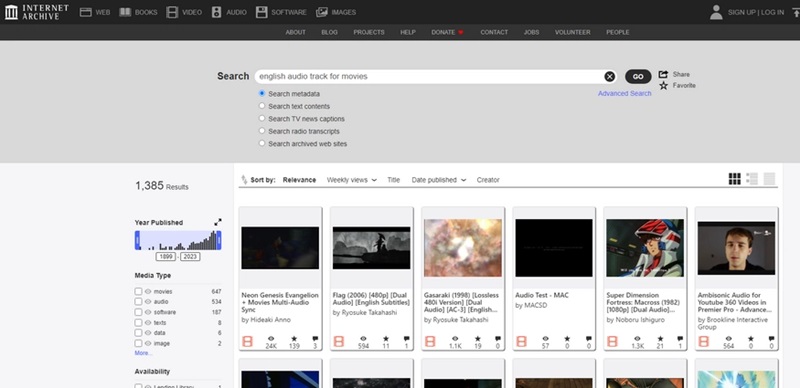The width and height of the screenshot is (800, 388).
Task: Check the software media type checkbox
Action: pyautogui.click(x=138, y=312)
